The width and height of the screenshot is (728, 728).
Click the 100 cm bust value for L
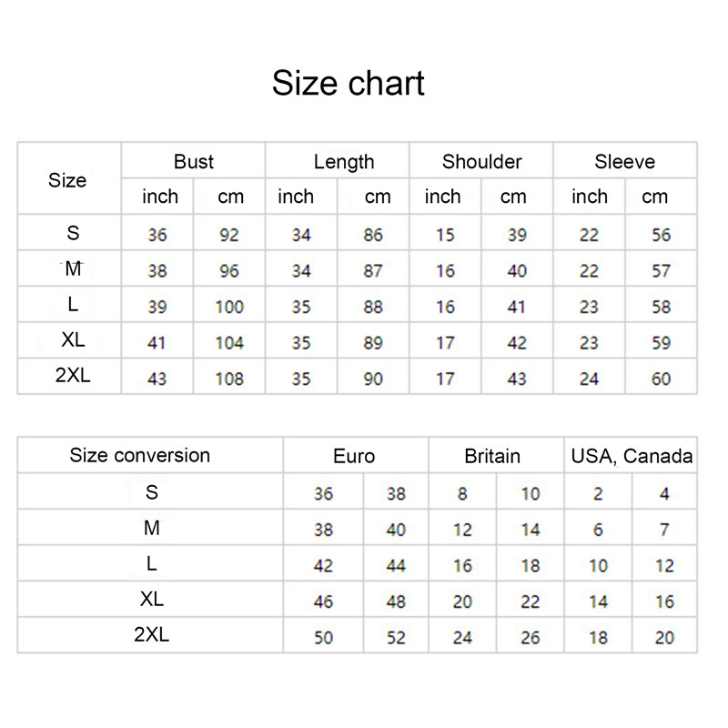[x=229, y=307]
